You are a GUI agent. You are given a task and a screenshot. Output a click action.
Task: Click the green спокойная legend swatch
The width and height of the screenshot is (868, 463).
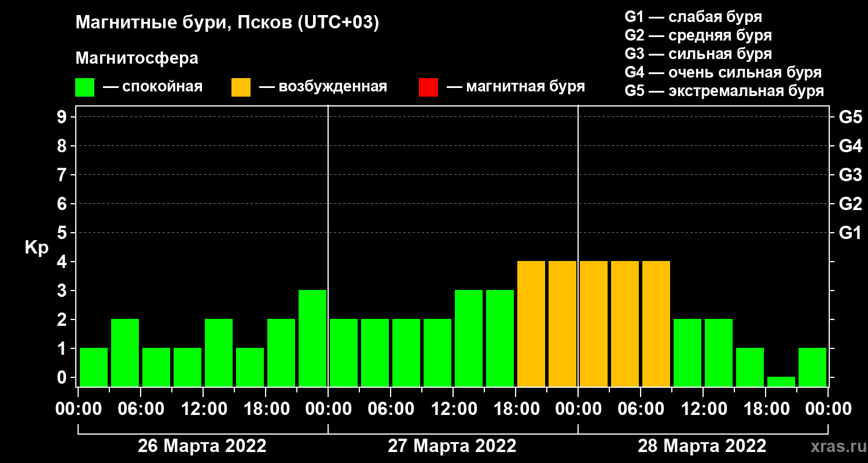pos(84,87)
